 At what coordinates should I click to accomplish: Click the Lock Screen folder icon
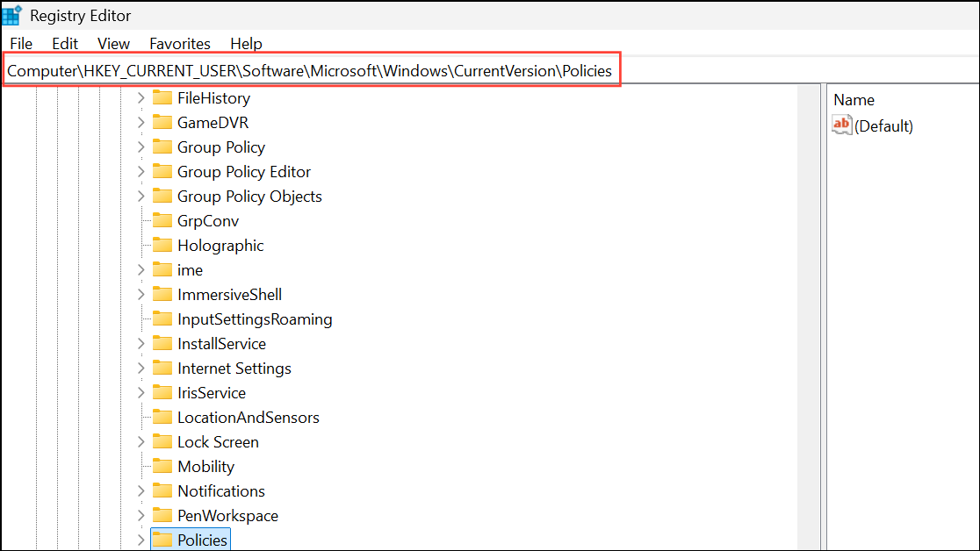(162, 441)
